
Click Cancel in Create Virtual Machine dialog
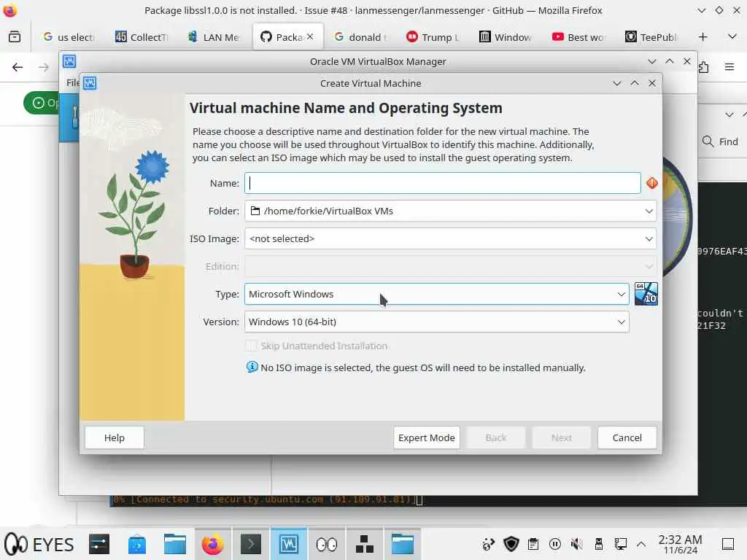pos(627,437)
